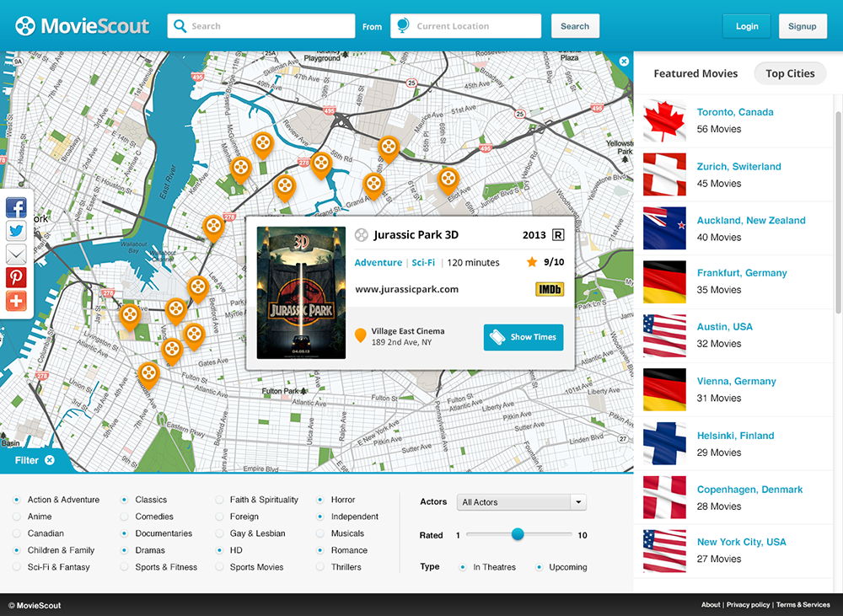Click the Top Cities list scrollbar
This screenshot has height=616, width=843.
[838, 212]
